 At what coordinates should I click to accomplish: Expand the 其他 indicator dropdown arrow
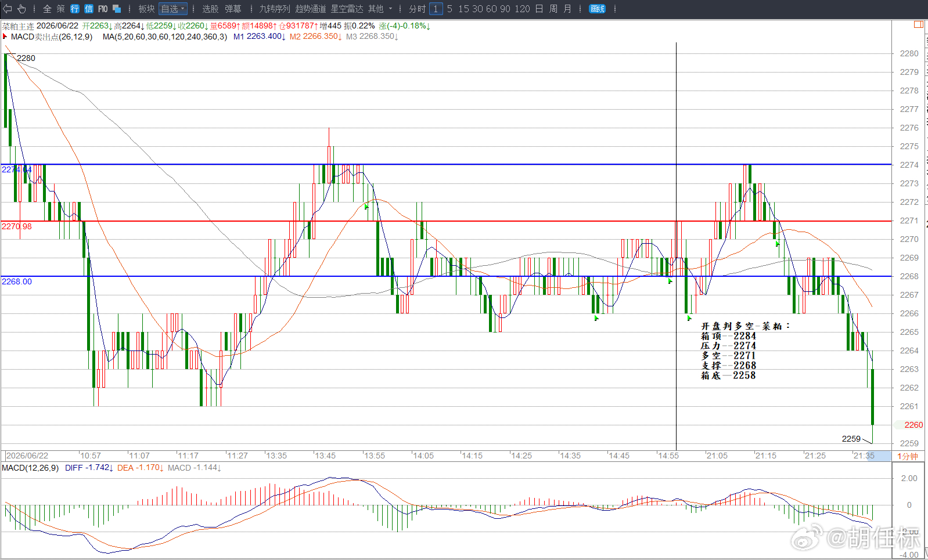pos(390,9)
